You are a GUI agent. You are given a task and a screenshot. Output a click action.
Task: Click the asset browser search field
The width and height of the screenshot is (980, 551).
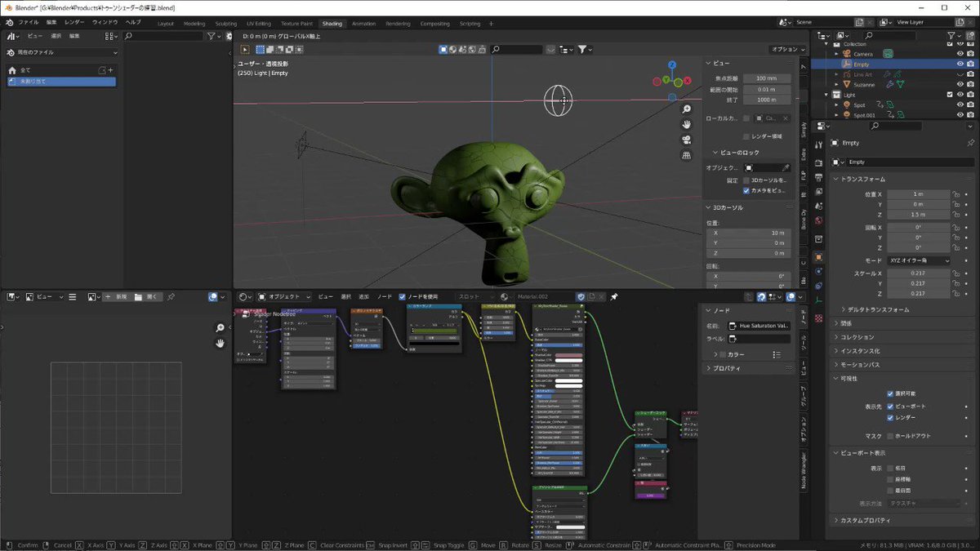(x=163, y=36)
